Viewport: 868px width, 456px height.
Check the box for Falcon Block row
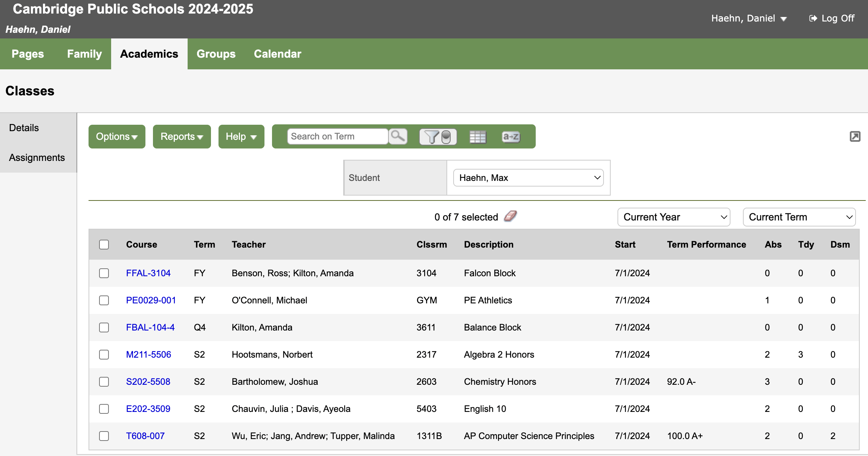point(104,273)
